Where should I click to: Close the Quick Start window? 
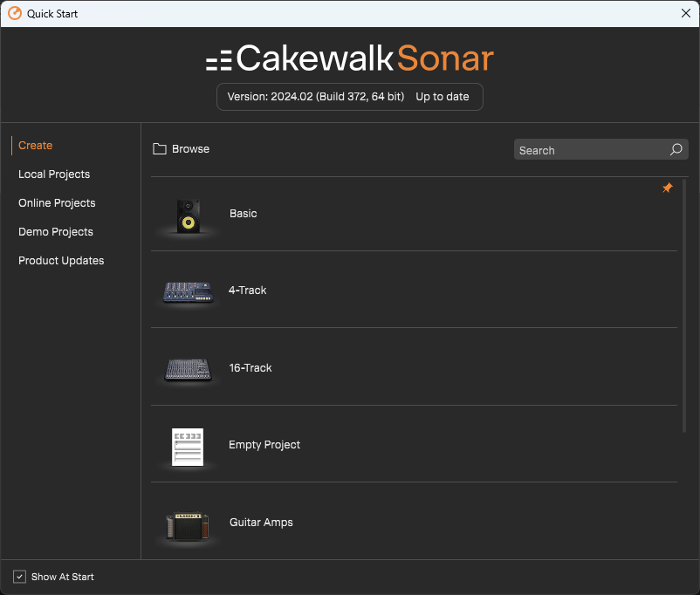[x=686, y=13]
